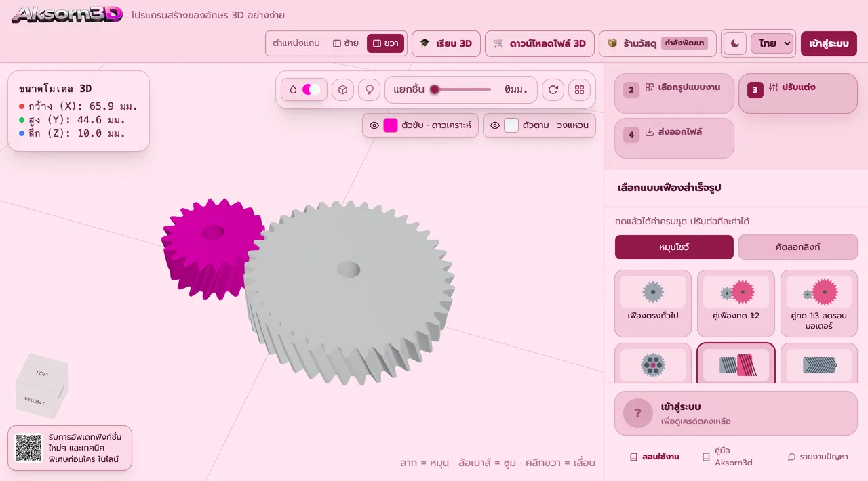Hide the ตัวขับ · ดาวเคราะห์ part with eye icon
Viewport: 868px width, 481px height.
pos(374,125)
